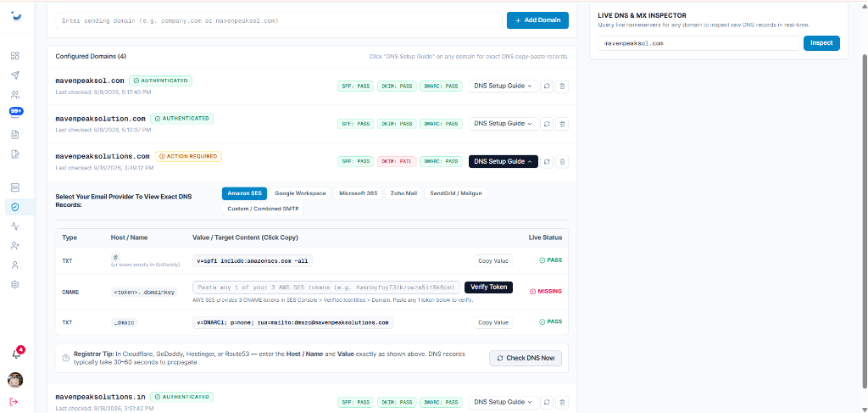Click the Verify Token button
This screenshot has height=413, width=868.
point(489,287)
